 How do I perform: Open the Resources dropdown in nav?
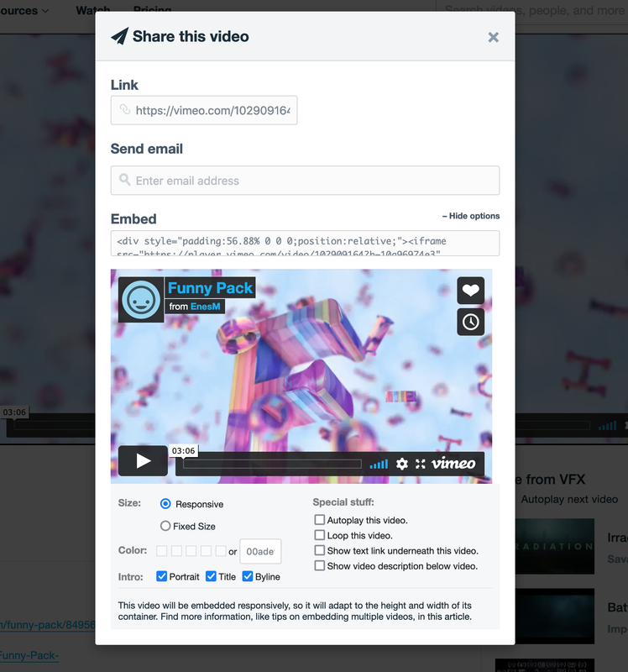click(24, 10)
